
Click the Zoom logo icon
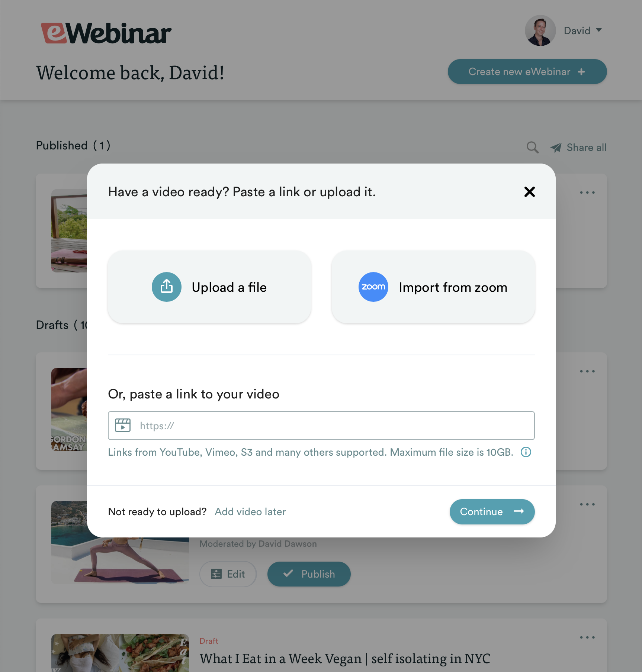(373, 287)
